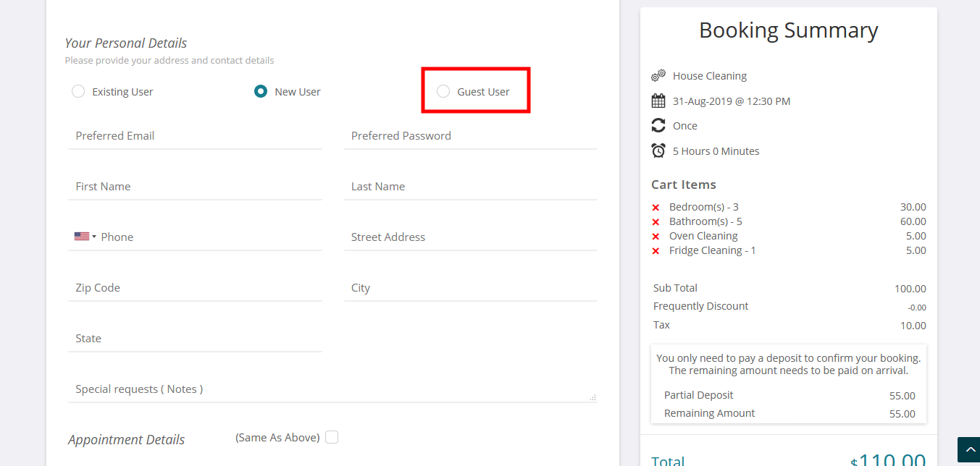Click the 5 Hours 0 Minutes text
Image resolution: width=980 pixels, height=466 pixels.
click(716, 151)
